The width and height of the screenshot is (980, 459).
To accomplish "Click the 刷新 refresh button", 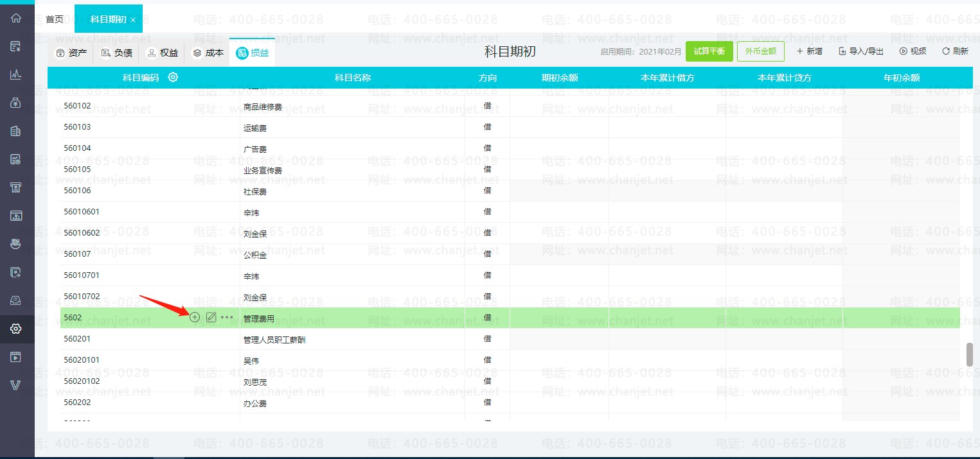I will 955,51.
